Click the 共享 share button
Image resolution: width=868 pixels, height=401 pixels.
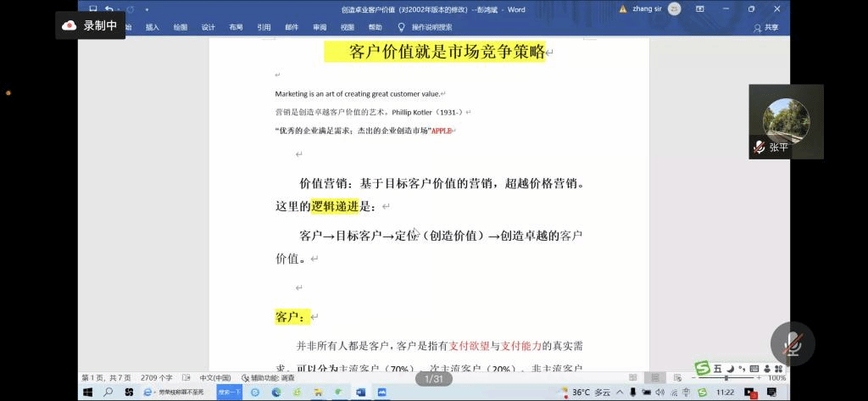[766, 28]
